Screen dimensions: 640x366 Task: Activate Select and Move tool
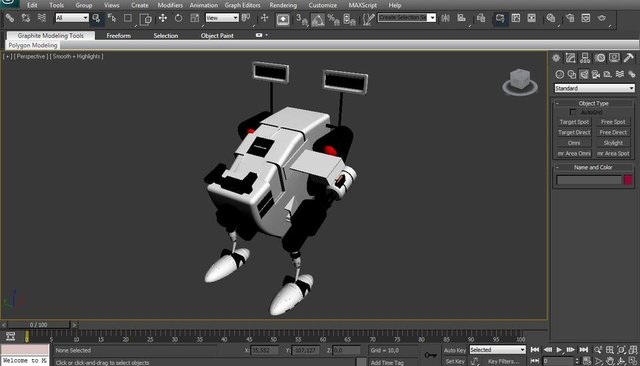(x=163, y=18)
